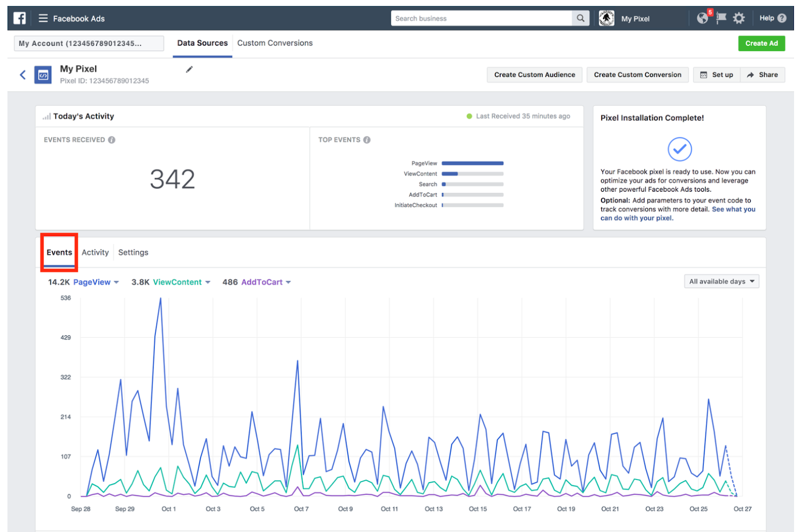This screenshot has width=800, height=532.
Task: Click the Top Events info icon
Action: (367, 140)
